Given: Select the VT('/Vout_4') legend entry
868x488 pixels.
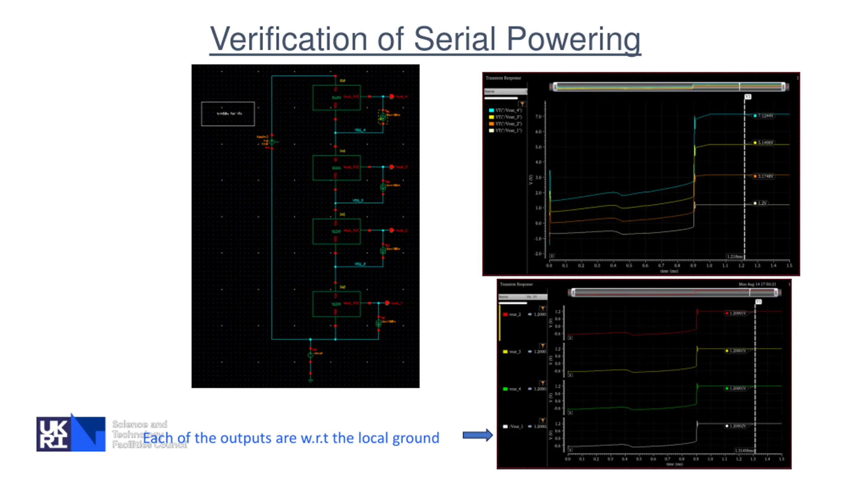Looking at the screenshot, I should pos(509,110).
